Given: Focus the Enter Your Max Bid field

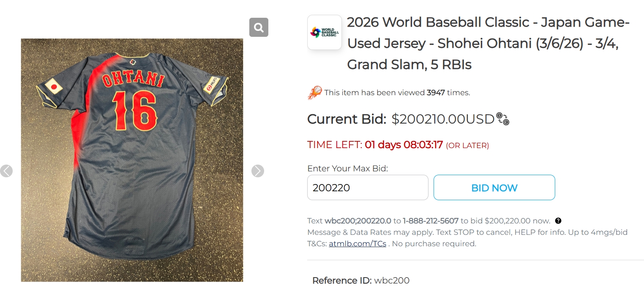Looking at the screenshot, I should 368,187.
